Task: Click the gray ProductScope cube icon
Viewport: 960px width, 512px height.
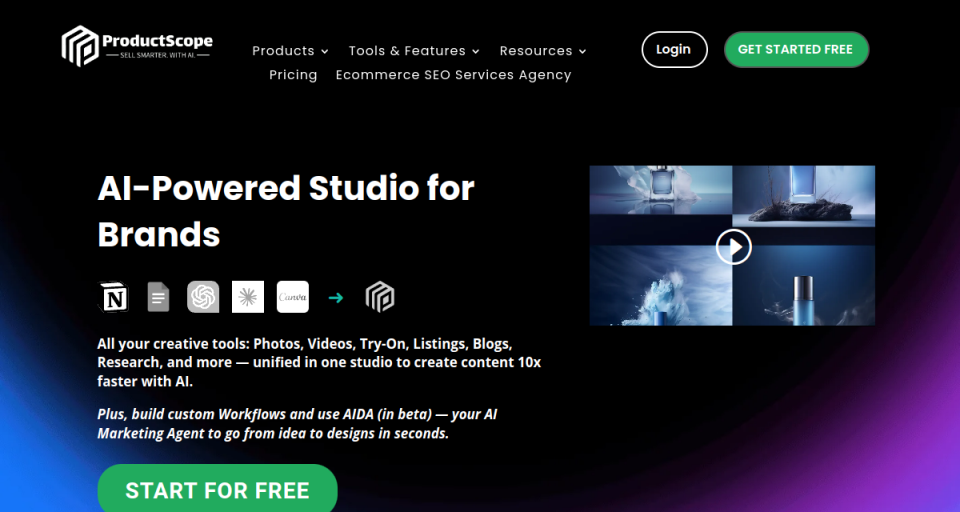Action: (x=380, y=297)
